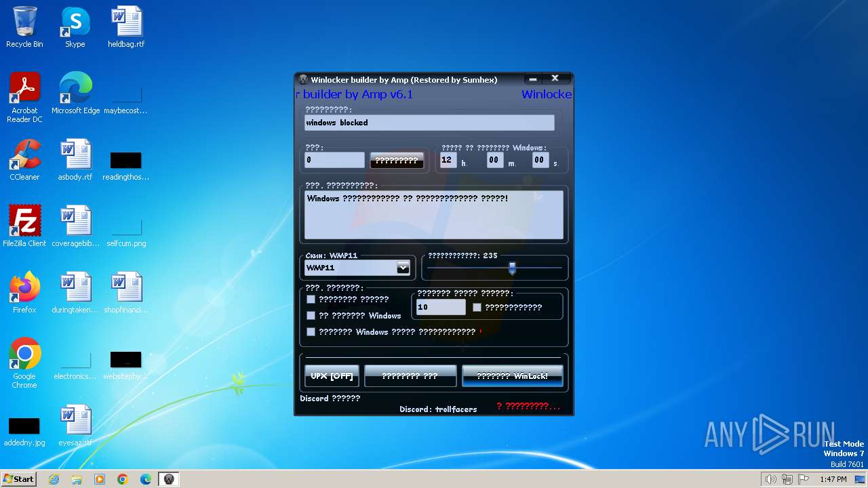
Task: Toggle the checkbox ending with 'Windows' on second row
Action: [x=311, y=315]
